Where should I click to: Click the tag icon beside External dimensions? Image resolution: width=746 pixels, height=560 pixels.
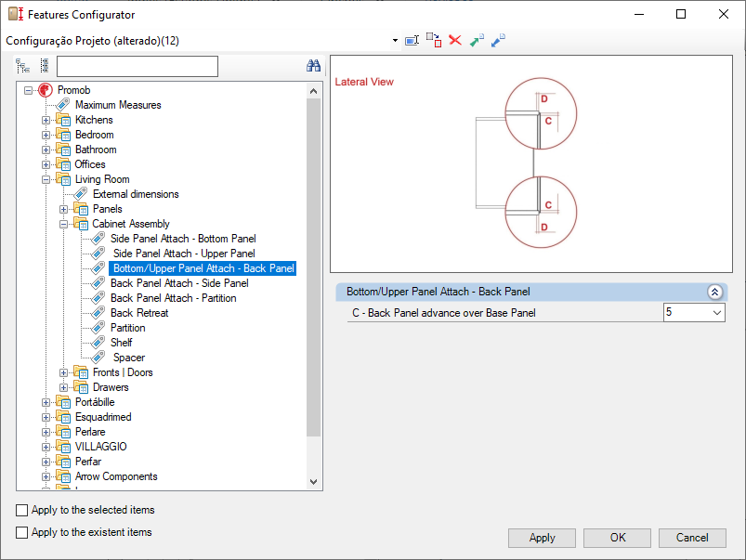81,194
